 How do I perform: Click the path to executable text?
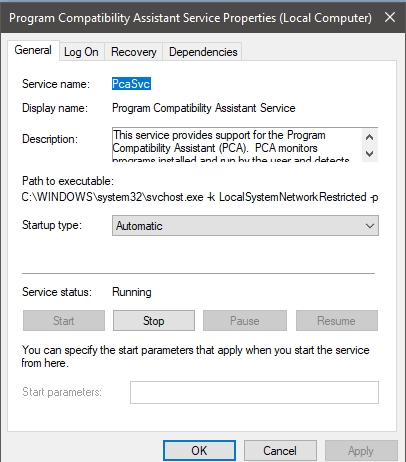tap(200, 197)
